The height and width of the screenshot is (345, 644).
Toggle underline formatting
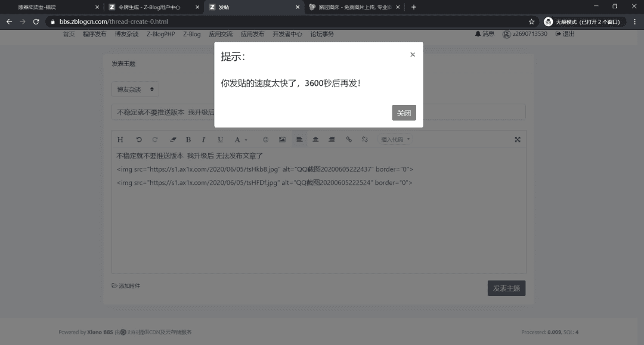(219, 139)
